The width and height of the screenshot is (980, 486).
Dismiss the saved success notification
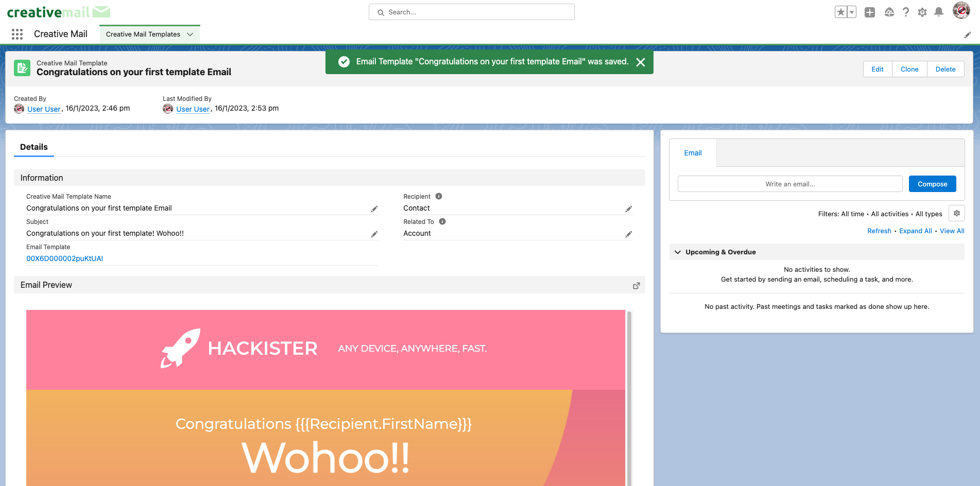641,62
